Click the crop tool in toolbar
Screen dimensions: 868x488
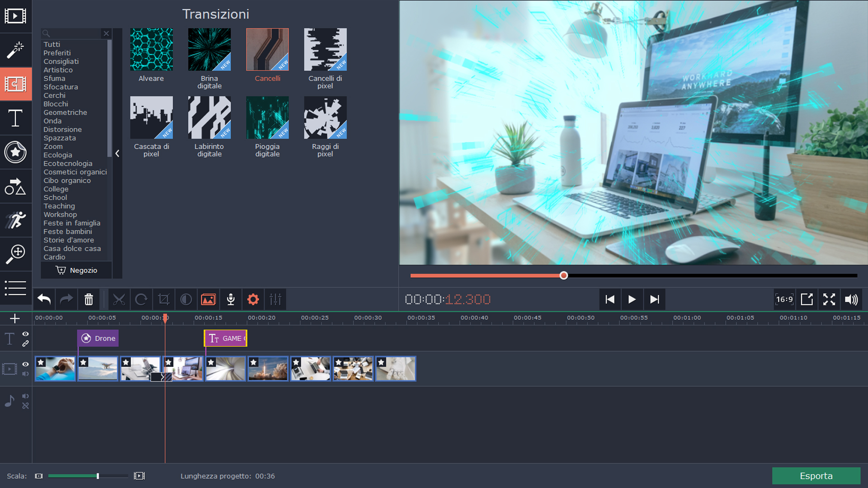pyautogui.click(x=164, y=299)
